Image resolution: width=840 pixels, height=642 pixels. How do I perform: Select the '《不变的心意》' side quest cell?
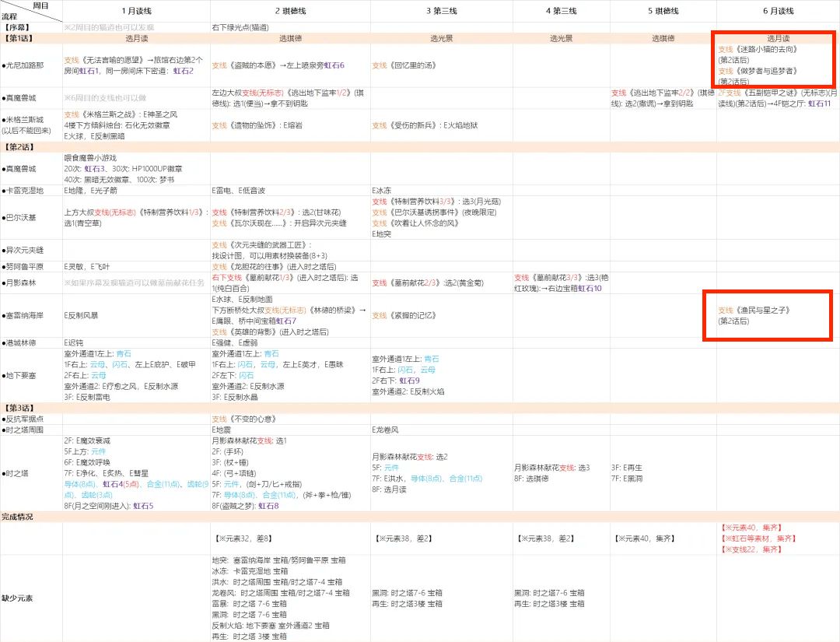click(x=243, y=419)
